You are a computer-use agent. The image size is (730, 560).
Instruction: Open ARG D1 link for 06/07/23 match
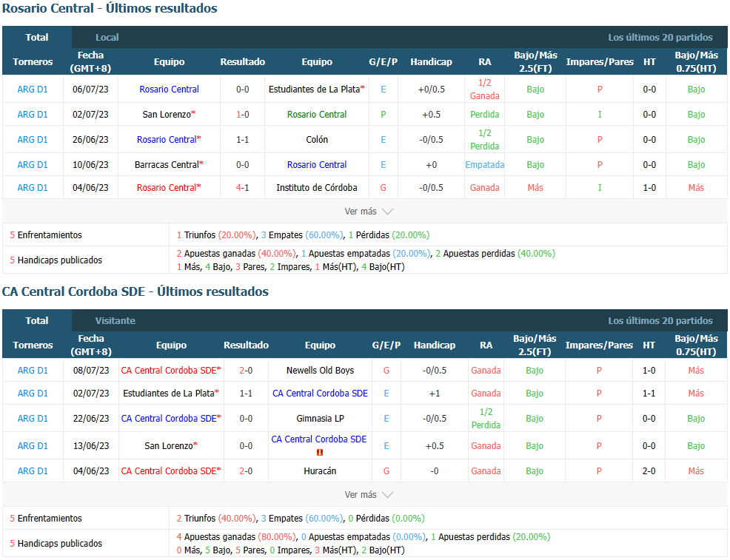coord(33,90)
